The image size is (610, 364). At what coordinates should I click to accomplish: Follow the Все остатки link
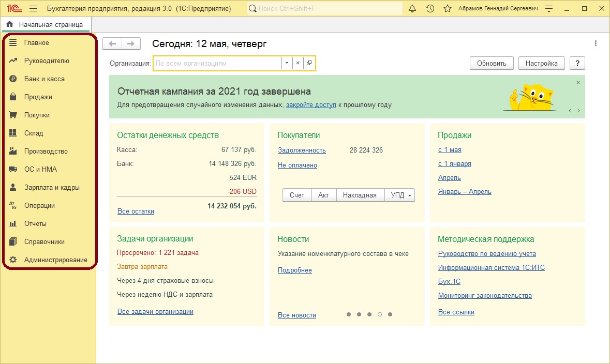(136, 211)
